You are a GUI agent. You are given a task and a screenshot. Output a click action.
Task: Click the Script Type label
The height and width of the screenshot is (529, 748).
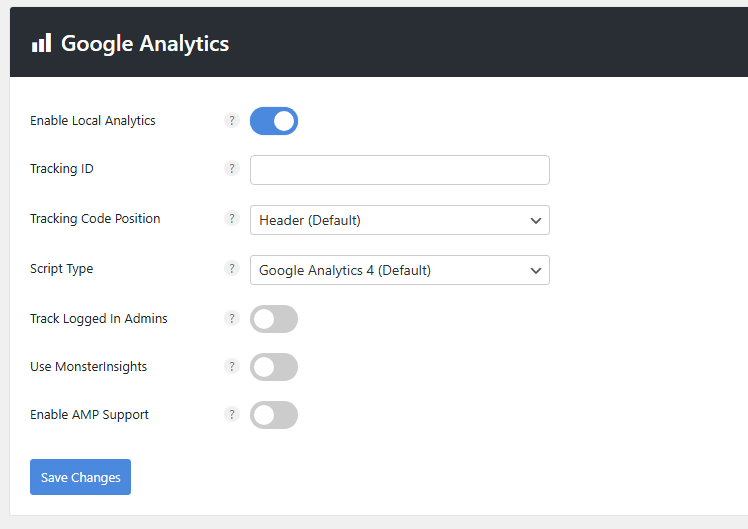[62, 269]
